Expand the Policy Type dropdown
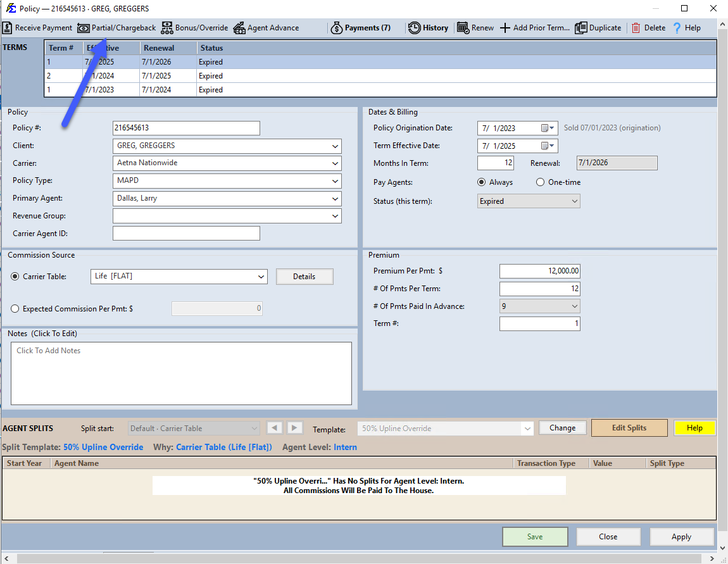Viewport: 728px width, 564px height. tap(335, 181)
